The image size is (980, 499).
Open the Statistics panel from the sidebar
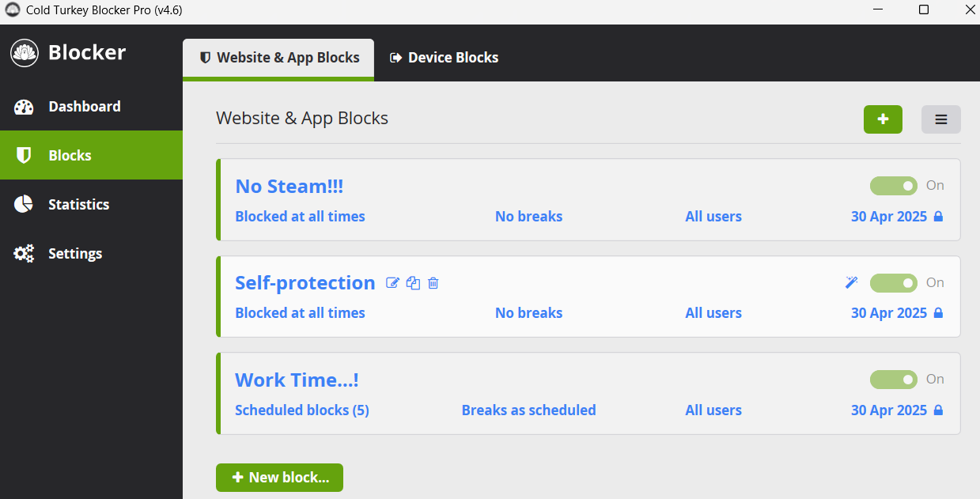(x=23, y=204)
